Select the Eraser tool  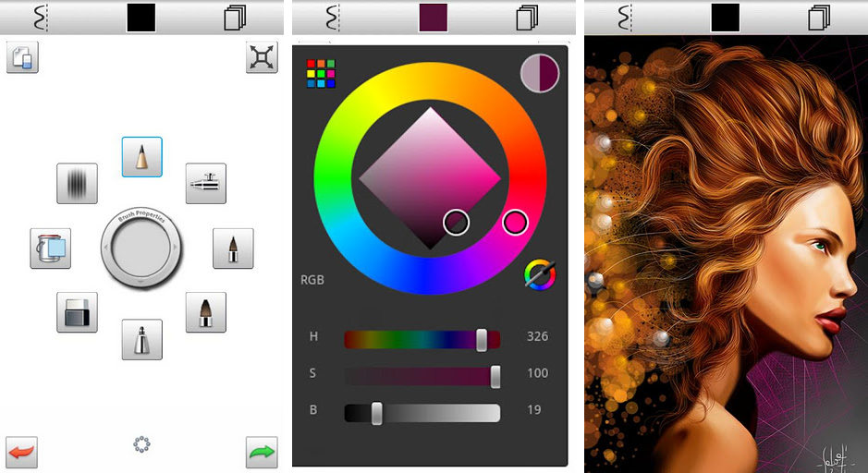coord(77,312)
